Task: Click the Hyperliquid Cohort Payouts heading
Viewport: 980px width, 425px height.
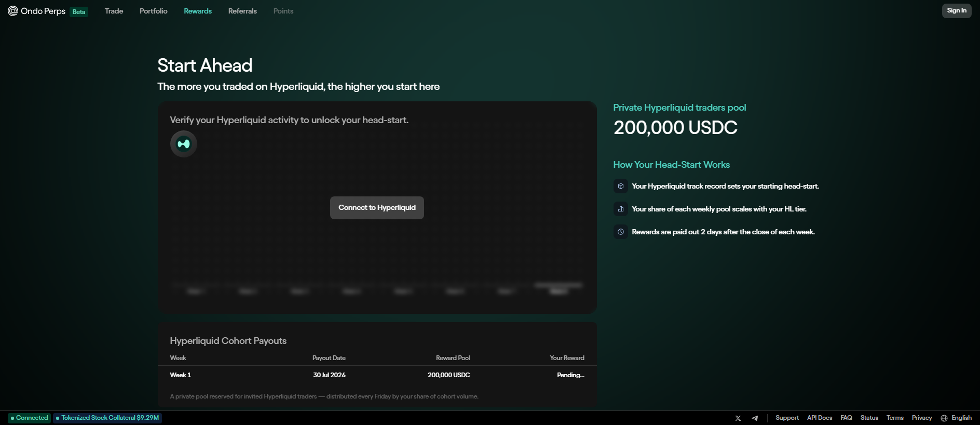Action: [x=228, y=341]
